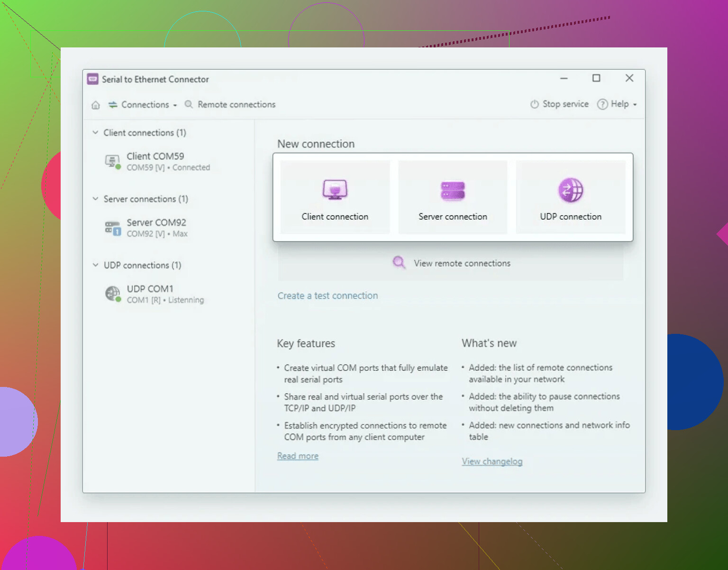Click the 'What's new' heading

coord(489,343)
